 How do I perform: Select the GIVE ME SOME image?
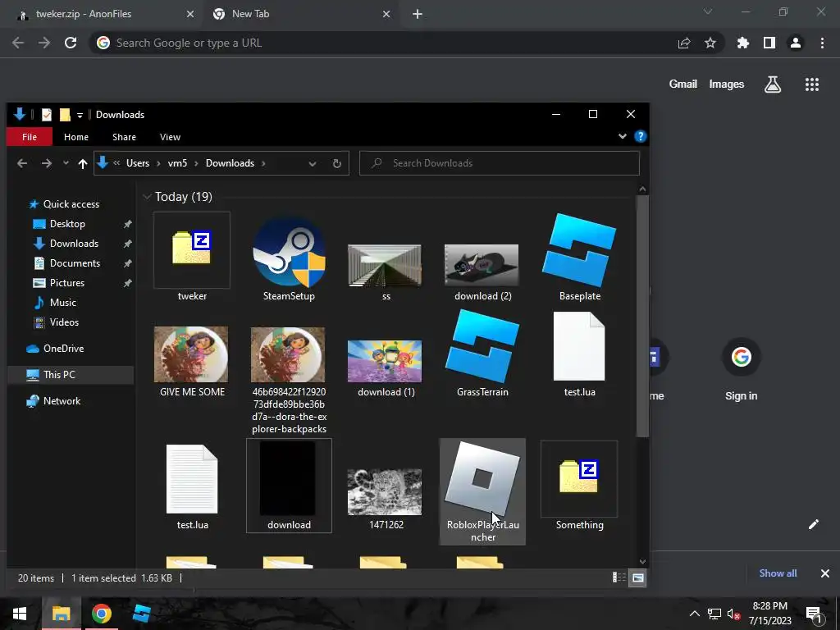point(192,362)
